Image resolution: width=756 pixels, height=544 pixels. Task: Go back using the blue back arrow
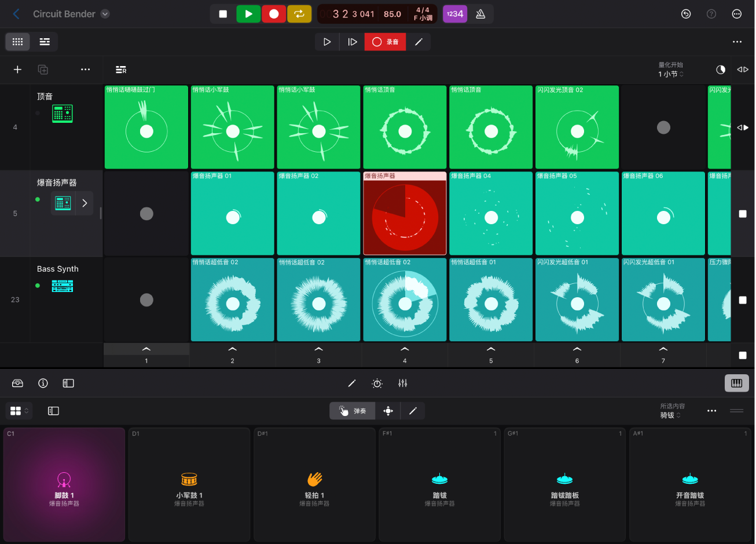coord(16,14)
